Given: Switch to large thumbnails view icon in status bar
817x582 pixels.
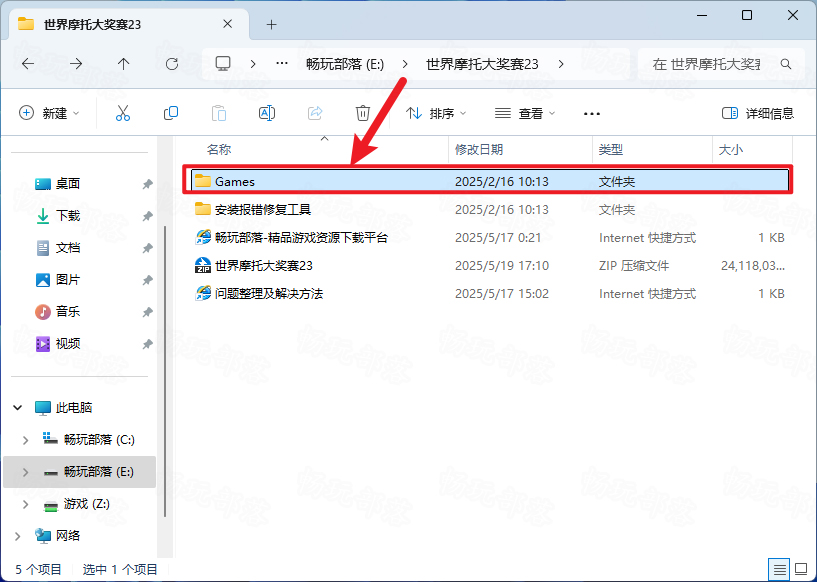Looking at the screenshot, I should pyautogui.click(x=801, y=569).
